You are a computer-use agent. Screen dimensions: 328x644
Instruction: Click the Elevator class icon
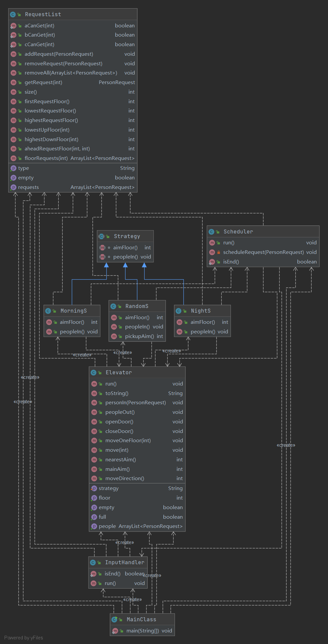point(94,373)
